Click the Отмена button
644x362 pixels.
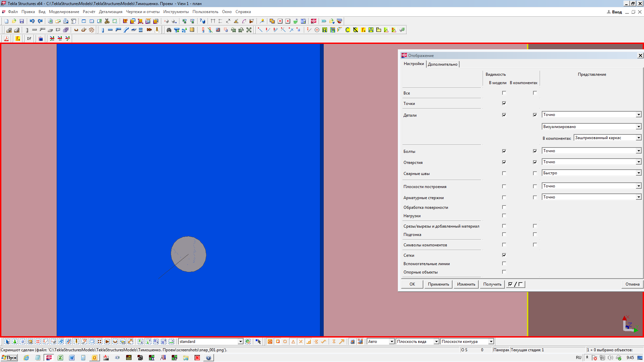632,284
